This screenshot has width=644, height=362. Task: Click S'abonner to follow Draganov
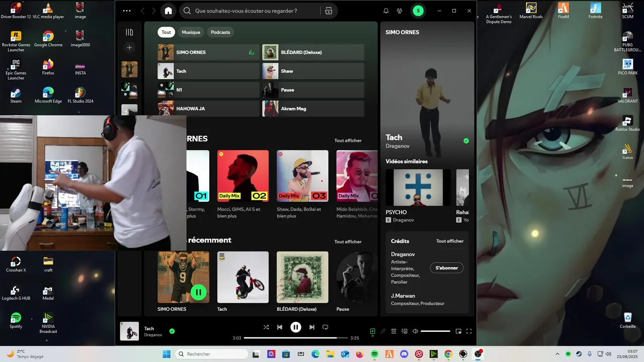[x=446, y=268]
